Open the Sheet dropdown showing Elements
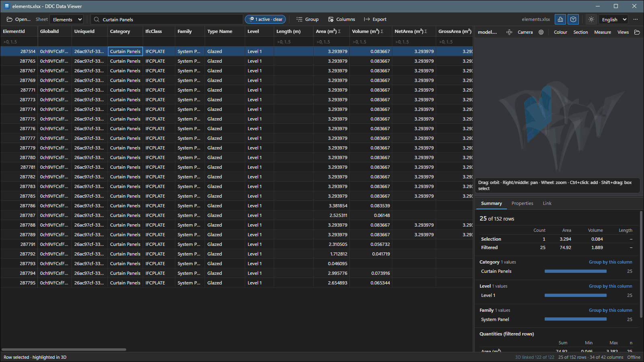This screenshot has width=644, height=362. point(67,19)
